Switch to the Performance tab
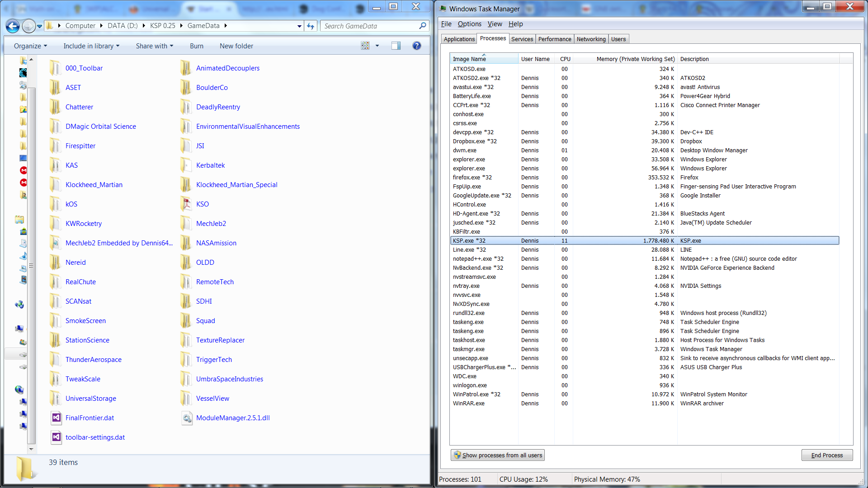 pyautogui.click(x=555, y=39)
